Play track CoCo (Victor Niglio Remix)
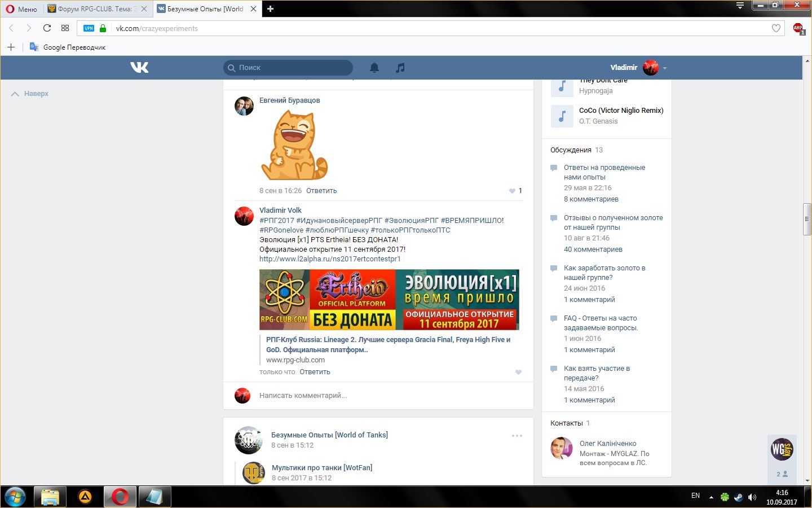Screen dimensions: 812x508 [562, 116]
